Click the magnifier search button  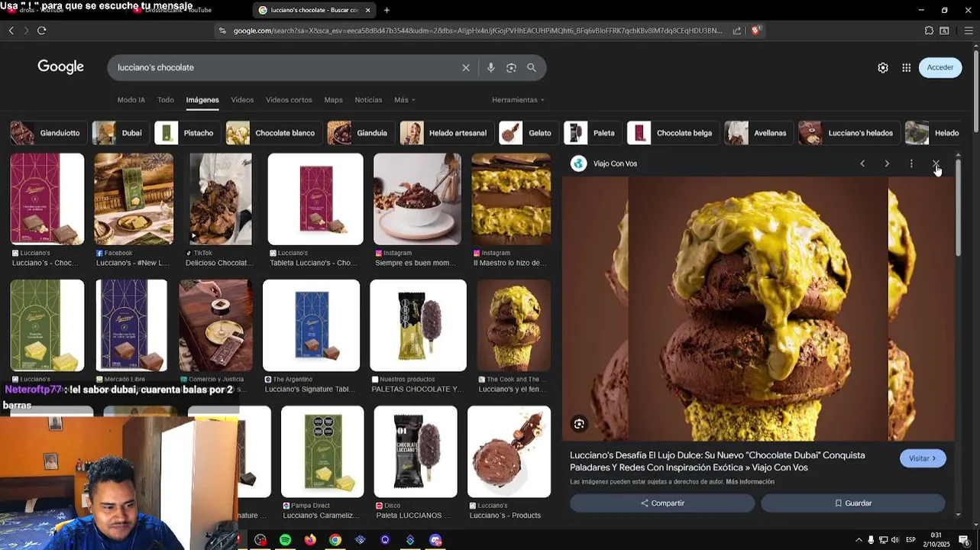532,68
